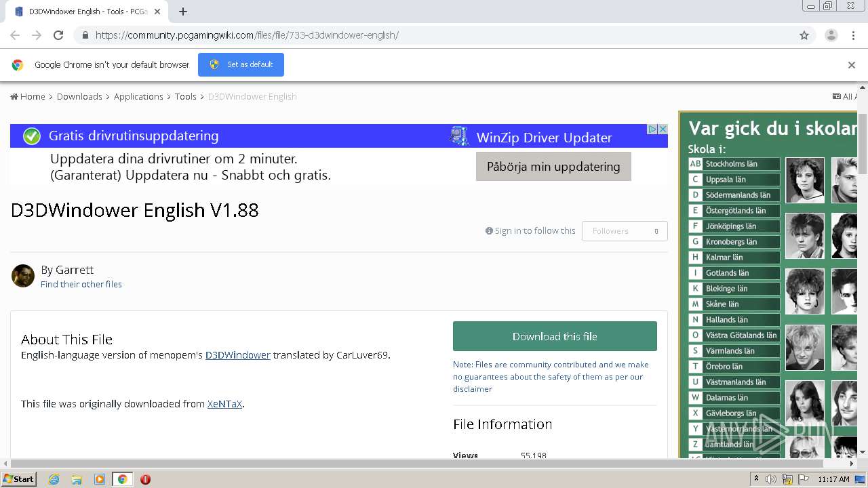
Task: Select Västmanlands län in the ad
Action: coord(734,382)
